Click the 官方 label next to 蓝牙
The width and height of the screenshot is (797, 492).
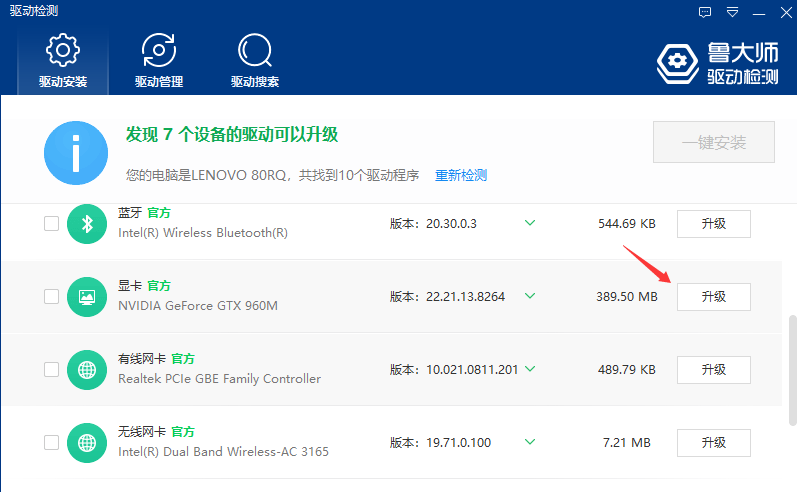tap(159, 212)
